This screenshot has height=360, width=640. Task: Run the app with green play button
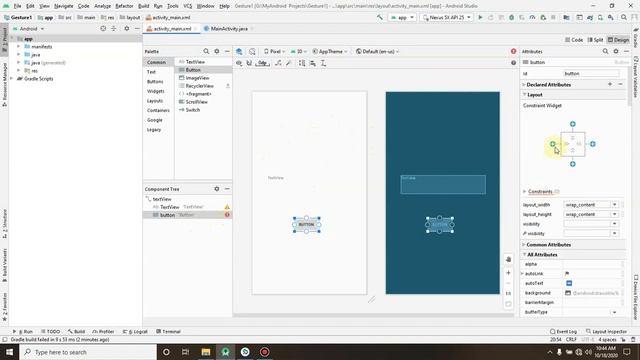pyautogui.click(x=480, y=18)
